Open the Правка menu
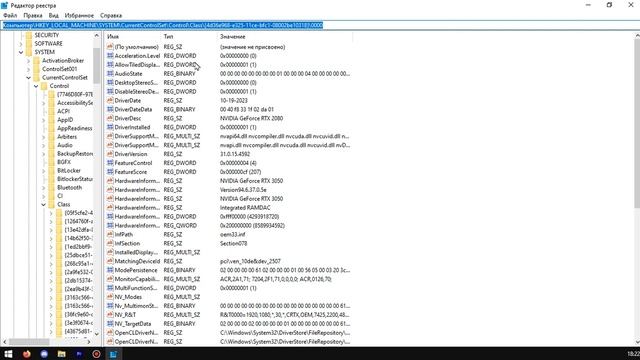This screenshot has width=640, height=360. tap(33, 16)
